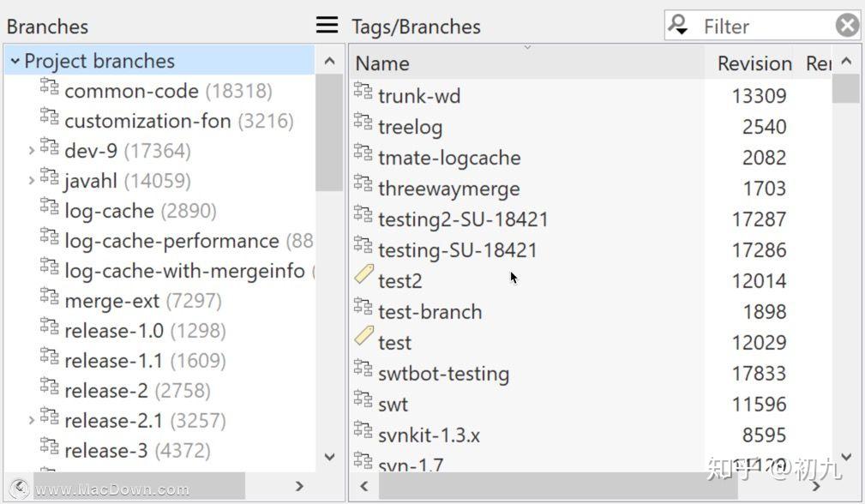This screenshot has width=865, height=504.
Task: Click the down arrow on the Tags list scrollbar
Action: tap(846, 456)
